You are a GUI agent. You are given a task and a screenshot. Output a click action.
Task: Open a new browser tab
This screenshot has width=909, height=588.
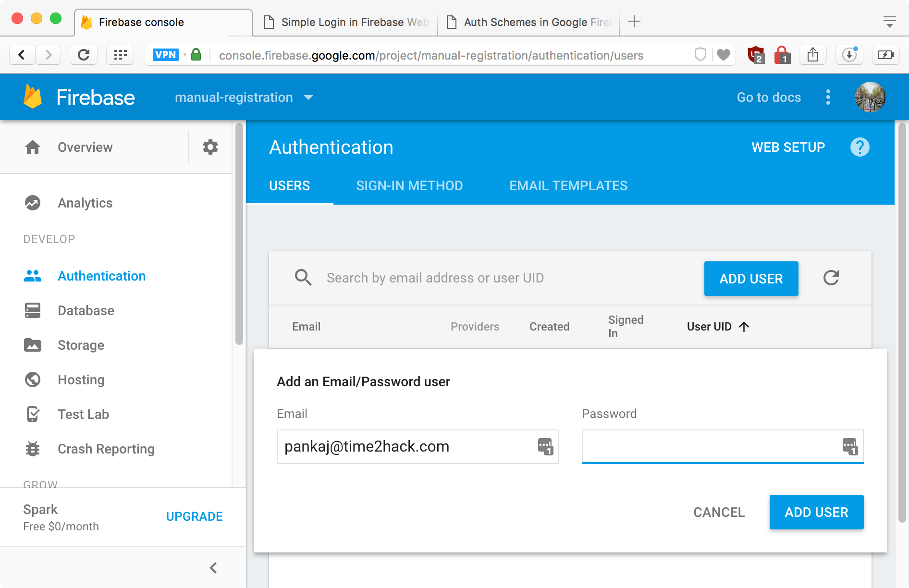point(634,21)
